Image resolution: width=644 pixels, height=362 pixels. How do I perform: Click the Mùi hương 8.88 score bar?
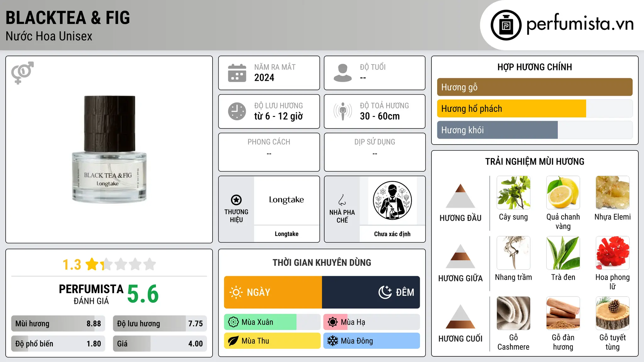tap(58, 324)
